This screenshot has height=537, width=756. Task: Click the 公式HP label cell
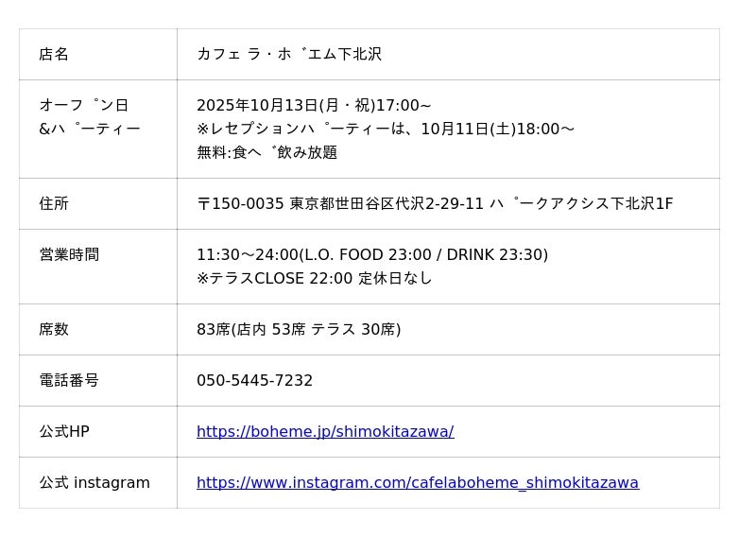98,432
